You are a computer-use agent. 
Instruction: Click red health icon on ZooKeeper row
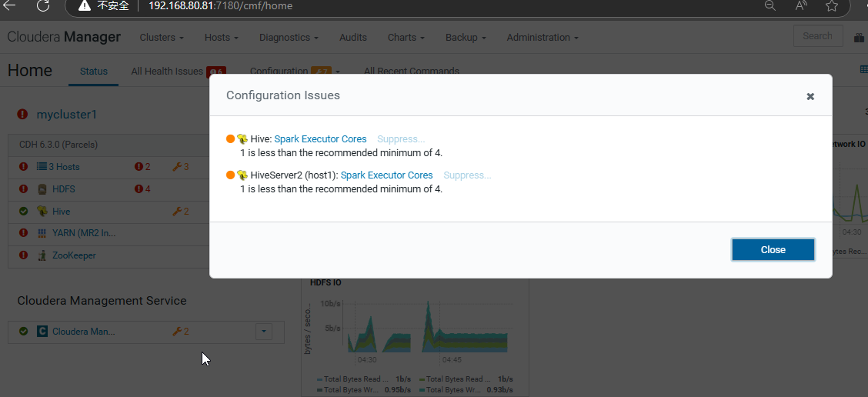pos(23,255)
